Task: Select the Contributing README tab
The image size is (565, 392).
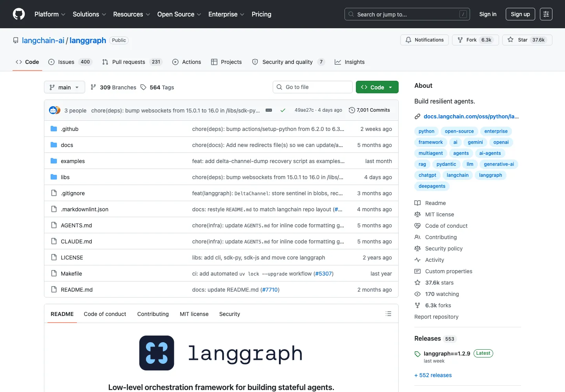Action: [153, 314]
